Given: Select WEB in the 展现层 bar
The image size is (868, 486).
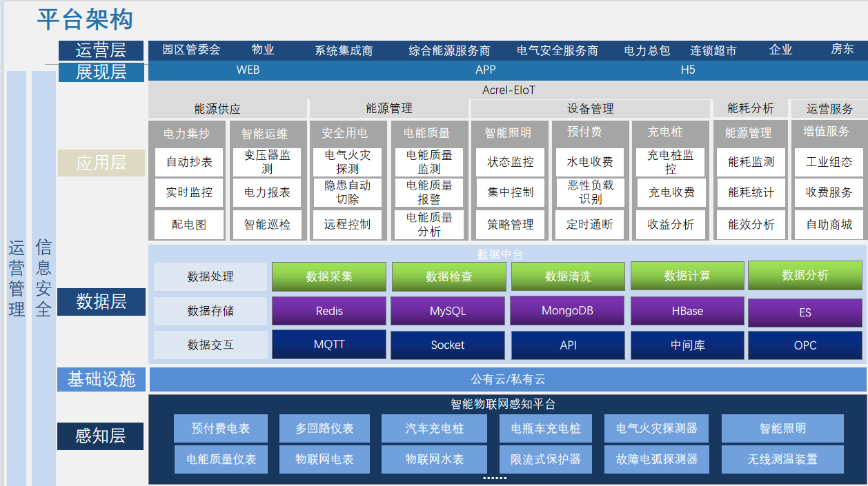Looking at the screenshot, I should point(248,70).
